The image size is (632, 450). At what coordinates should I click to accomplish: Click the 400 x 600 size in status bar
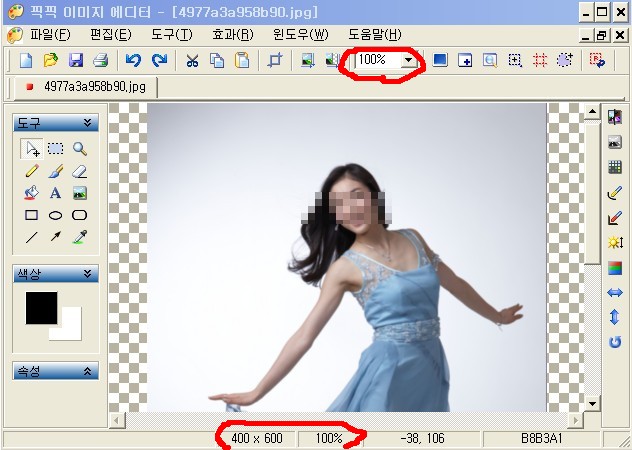pos(257,438)
